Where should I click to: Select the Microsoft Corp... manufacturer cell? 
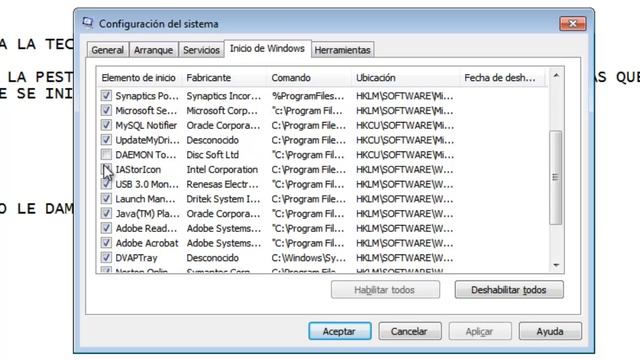click(x=222, y=111)
